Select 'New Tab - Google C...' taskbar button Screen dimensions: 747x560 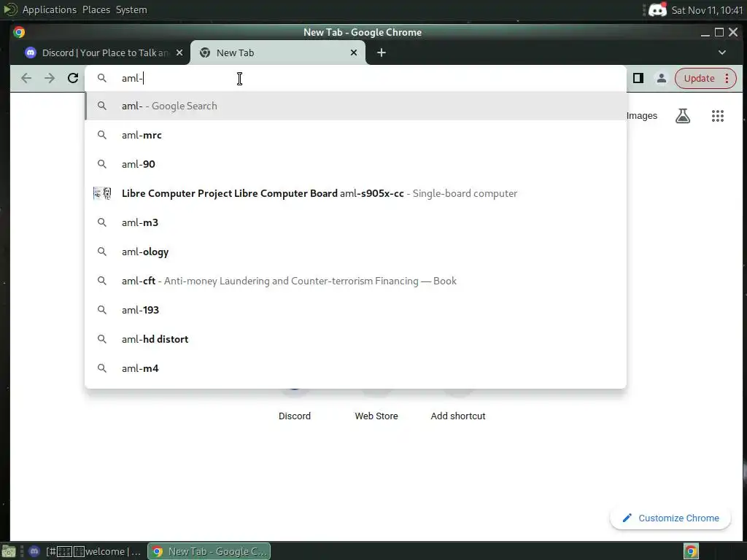pos(209,551)
